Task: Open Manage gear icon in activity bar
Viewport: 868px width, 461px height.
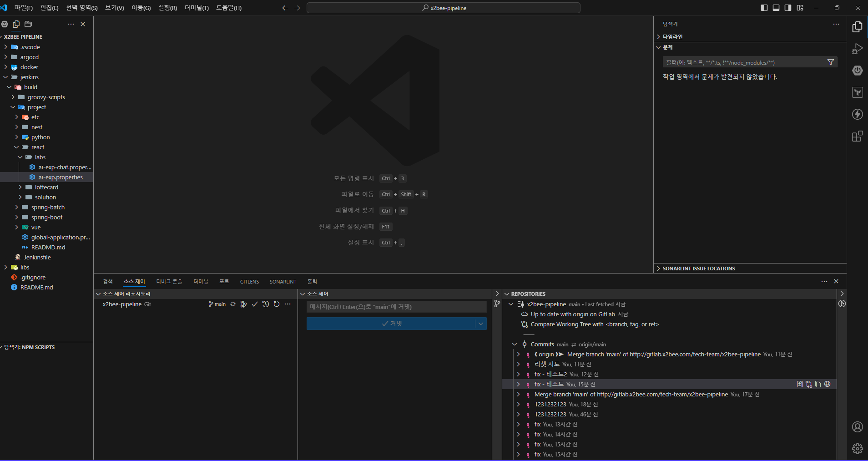Action: tap(857, 449)
